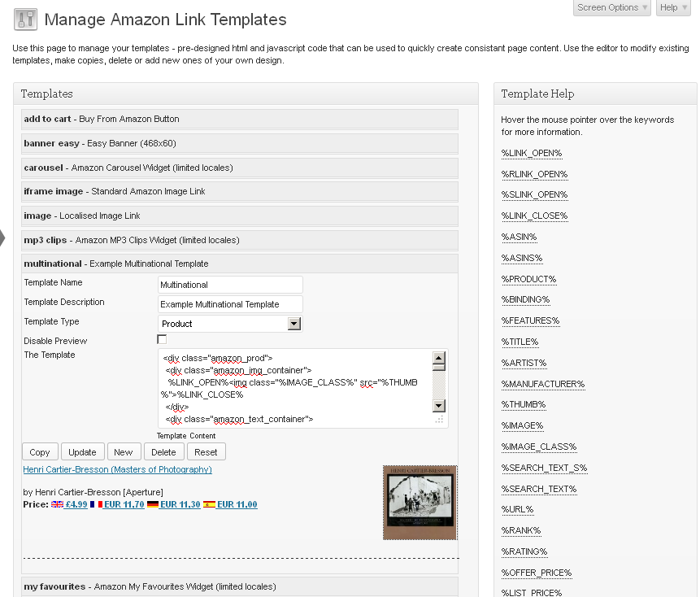Expand the add to cart template
Viewport: 700px width, 597px height.
(240, 120)
